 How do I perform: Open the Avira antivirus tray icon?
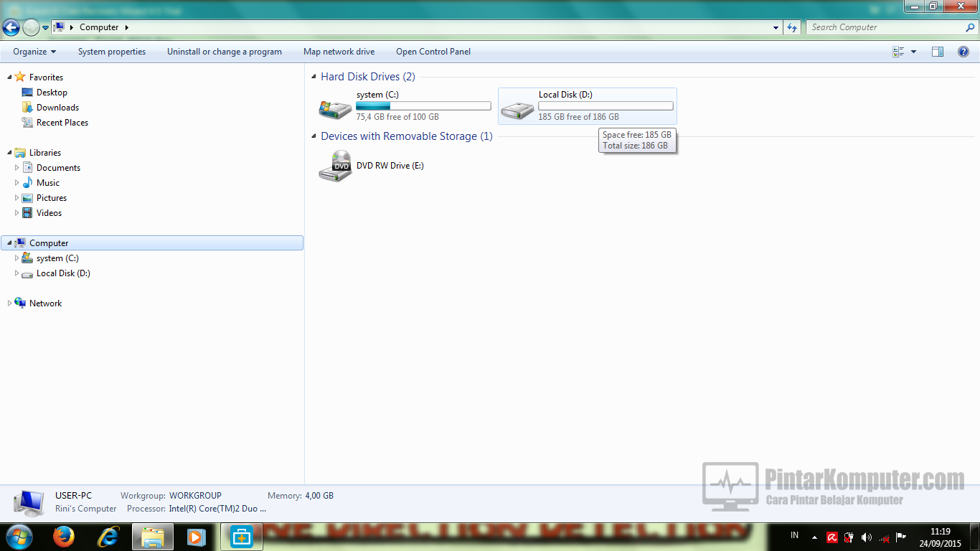coord(832,537)
